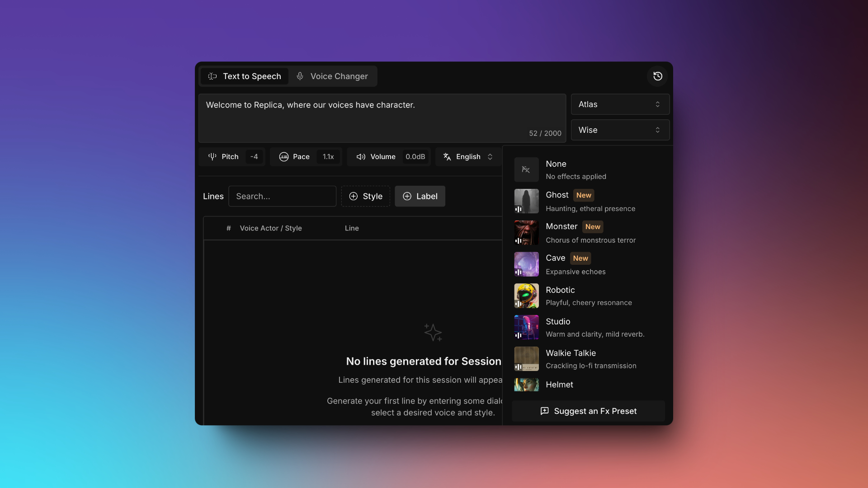This screenshot has height=488, width=868.
Task: Open the session history clock icon
Action: pos(657,76)
